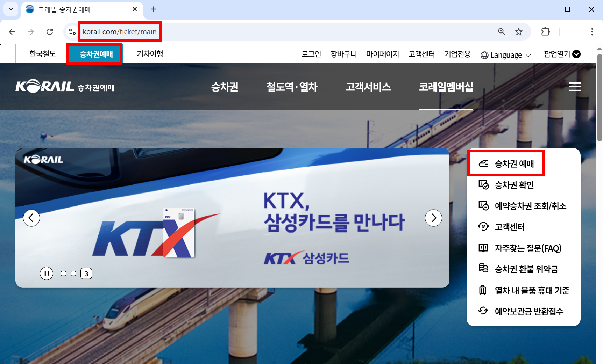Toggle the bookmark star in the address bar

(519, 32)
